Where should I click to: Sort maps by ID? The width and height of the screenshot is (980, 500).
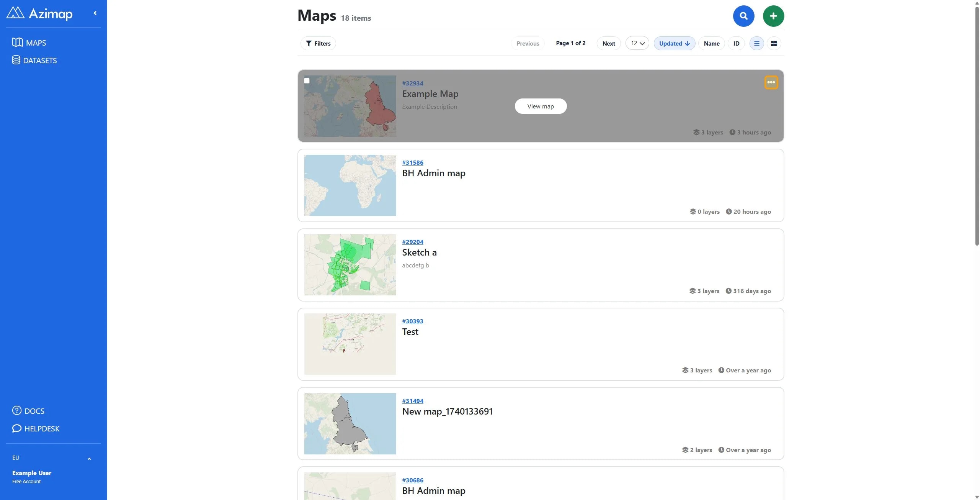point(736,43)
